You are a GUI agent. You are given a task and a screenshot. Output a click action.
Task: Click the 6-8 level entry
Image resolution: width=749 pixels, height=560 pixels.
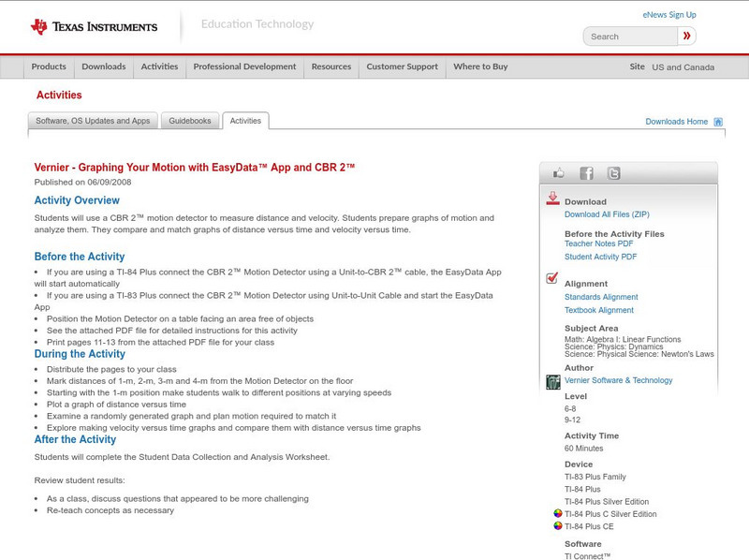570,408
